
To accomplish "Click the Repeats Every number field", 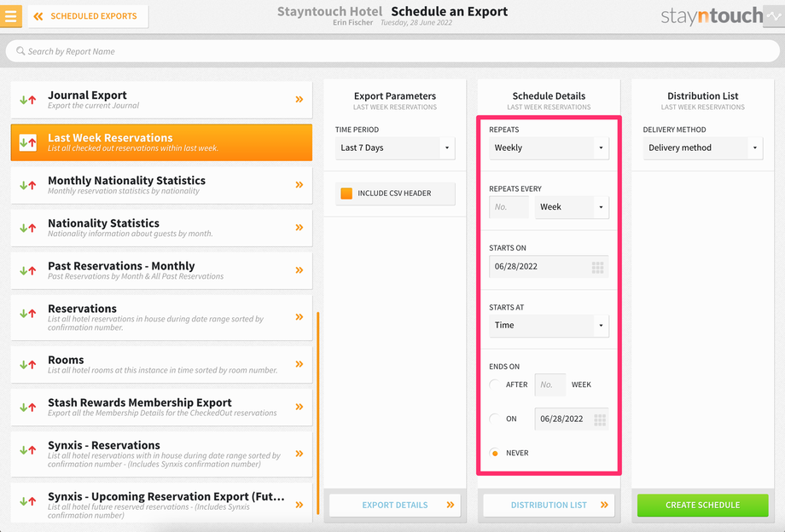I will [509, 207].
